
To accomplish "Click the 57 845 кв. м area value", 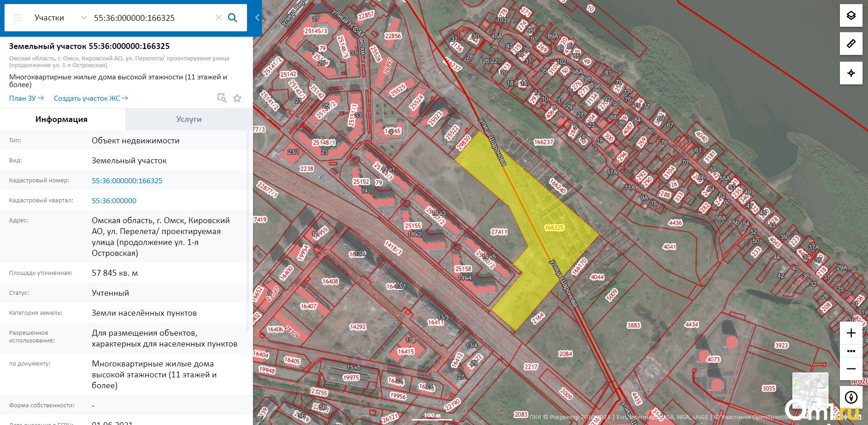I will click(x=115, y=273).
